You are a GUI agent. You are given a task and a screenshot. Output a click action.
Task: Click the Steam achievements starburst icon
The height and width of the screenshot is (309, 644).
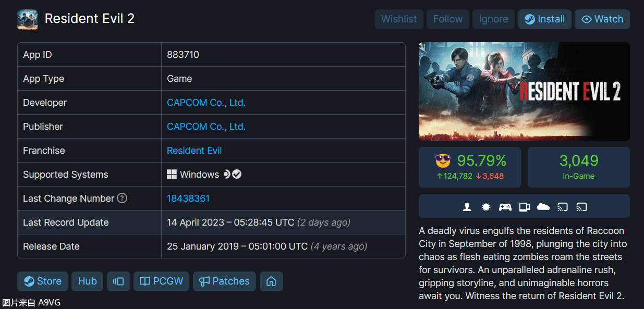486,207
